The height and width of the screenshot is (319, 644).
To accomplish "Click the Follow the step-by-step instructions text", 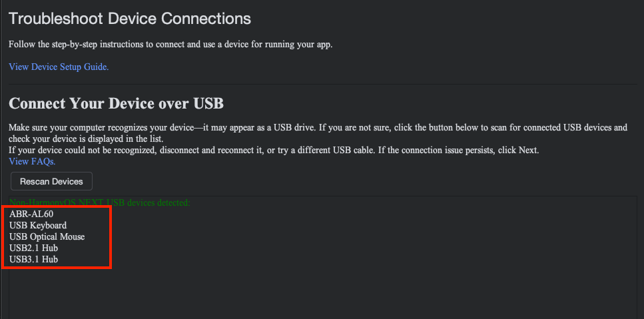I will coord(170,45).
